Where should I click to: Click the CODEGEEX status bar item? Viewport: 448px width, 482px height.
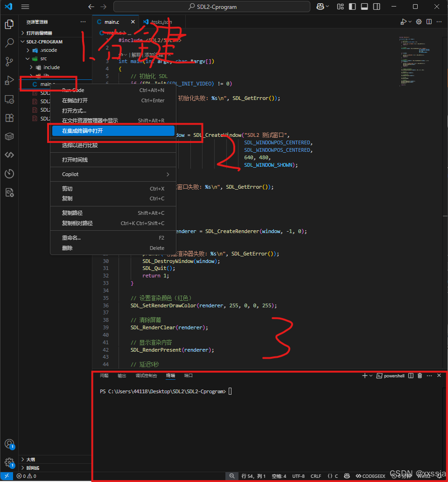[x=370, y=475]
